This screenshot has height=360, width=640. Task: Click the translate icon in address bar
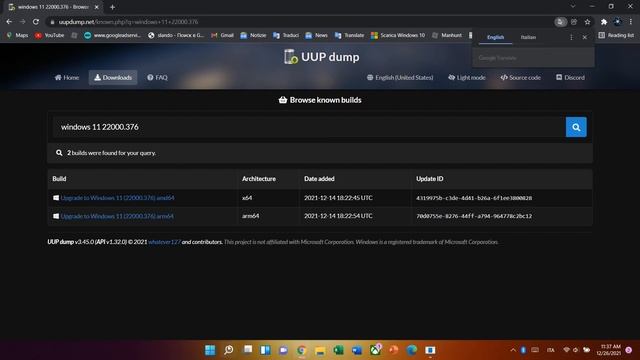tap(560, 22)
